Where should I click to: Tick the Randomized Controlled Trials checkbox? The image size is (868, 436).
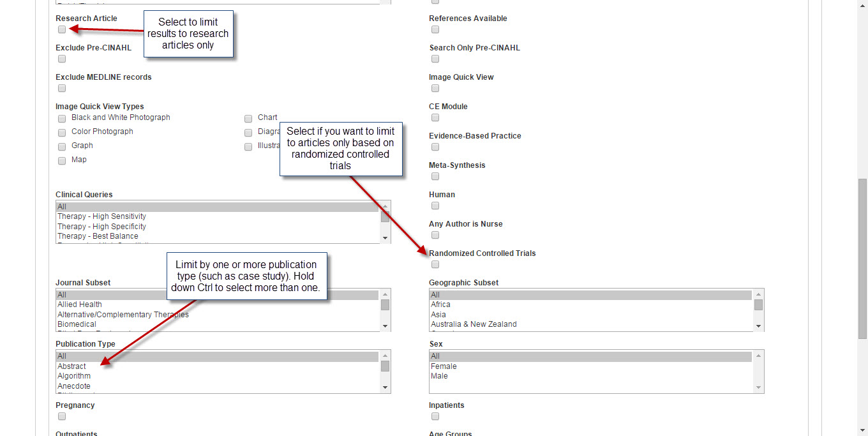click(435, 264)
